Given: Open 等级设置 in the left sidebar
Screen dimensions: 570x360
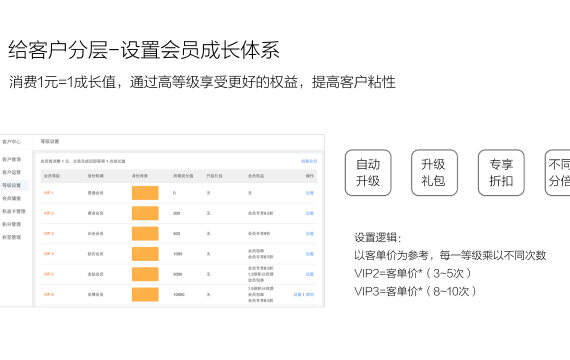Looking at the screenshot, I should (x=11, y=185).
